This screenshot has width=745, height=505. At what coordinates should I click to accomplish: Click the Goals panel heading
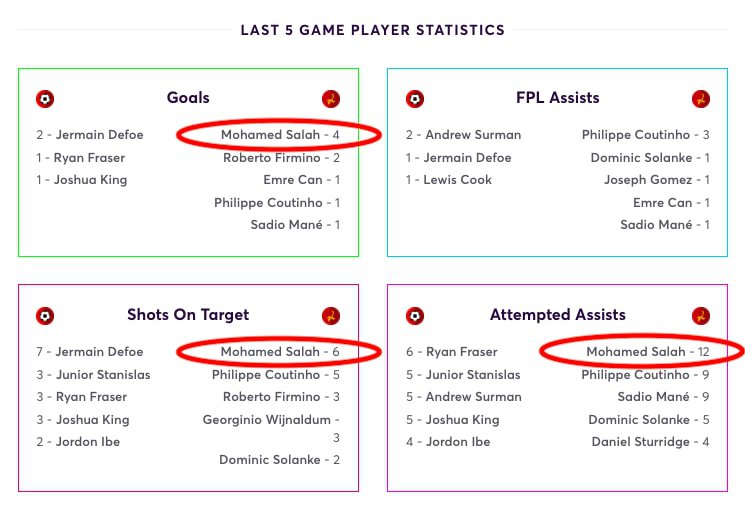188,97
